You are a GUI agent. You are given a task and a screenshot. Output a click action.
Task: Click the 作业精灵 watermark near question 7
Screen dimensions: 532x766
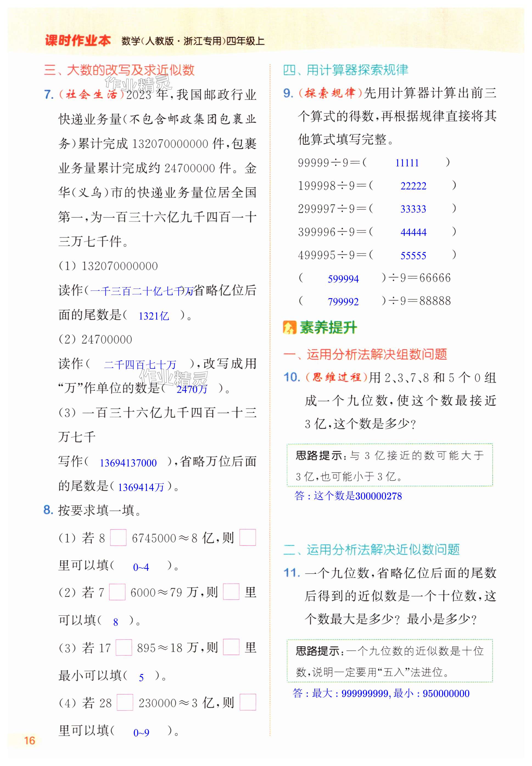(138, 84)
